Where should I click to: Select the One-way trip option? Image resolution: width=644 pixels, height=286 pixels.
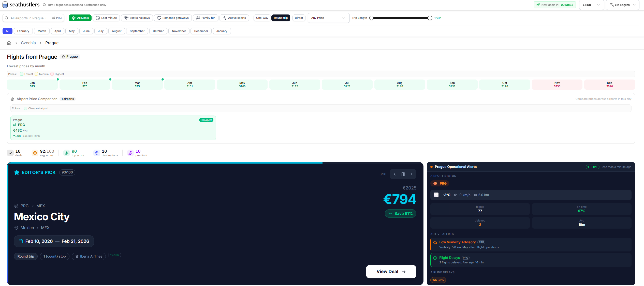(262, 18)
